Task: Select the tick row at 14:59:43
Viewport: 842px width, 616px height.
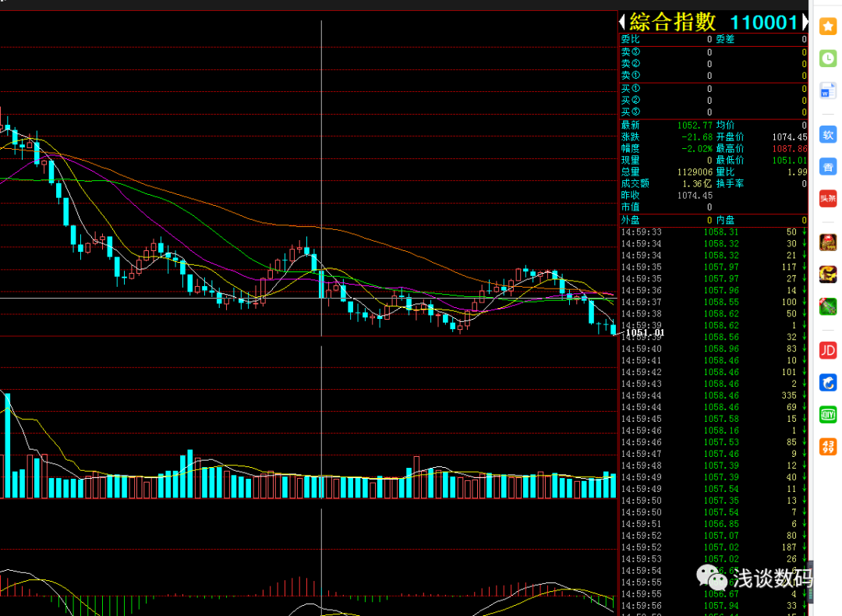Action: tap(713, 384)
